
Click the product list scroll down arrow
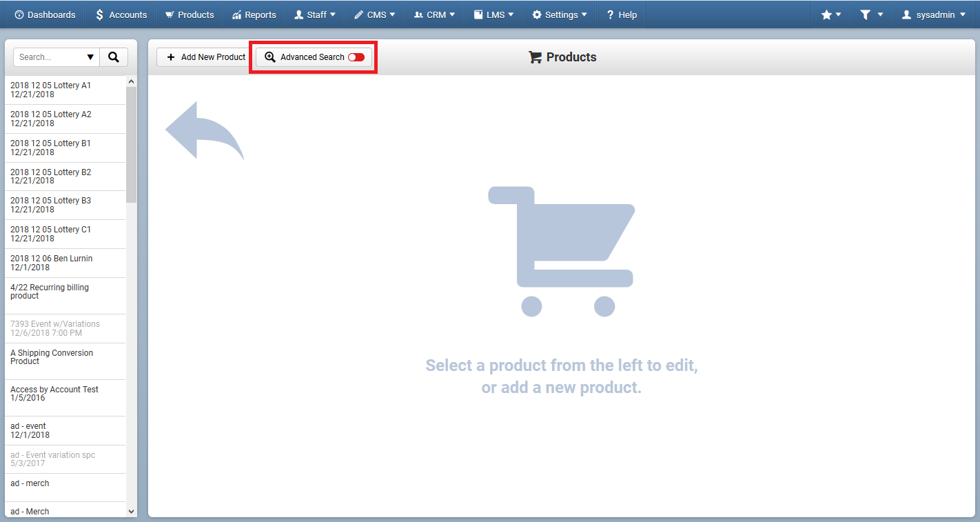pos(132,512)
